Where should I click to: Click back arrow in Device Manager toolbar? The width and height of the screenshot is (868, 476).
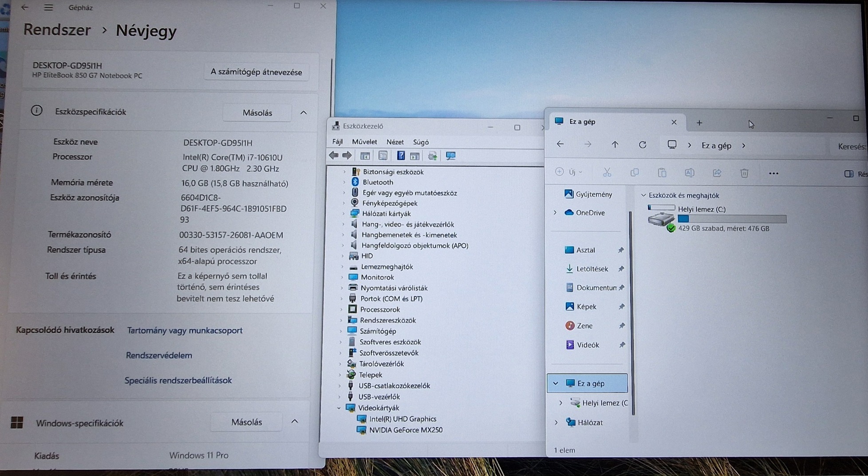334,155
